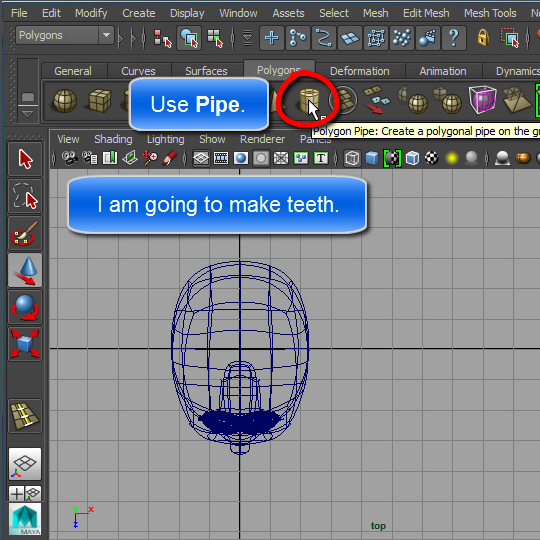
Task: Toggle the curves selection mask icon
Action: pyautogui.click(x=324, y=38)
